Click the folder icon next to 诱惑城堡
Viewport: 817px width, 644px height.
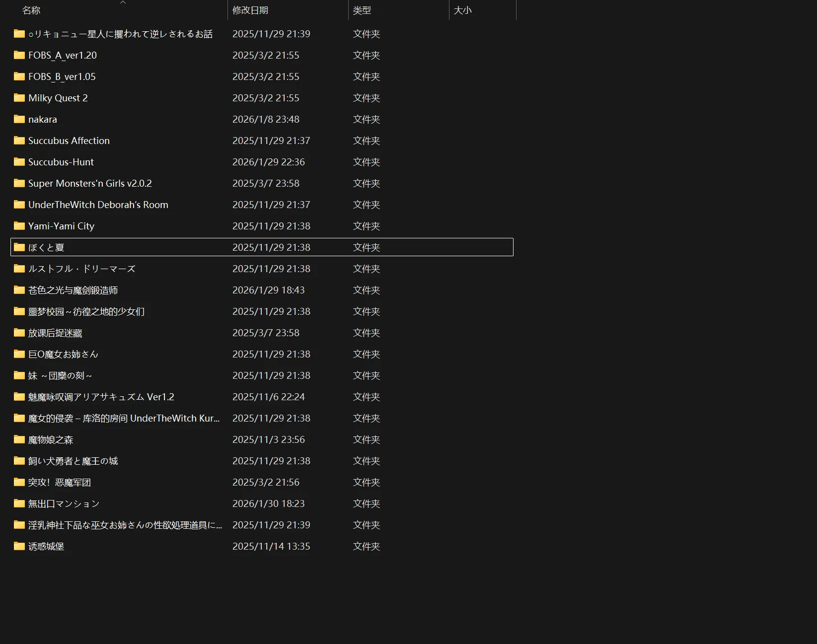point(19,546)
